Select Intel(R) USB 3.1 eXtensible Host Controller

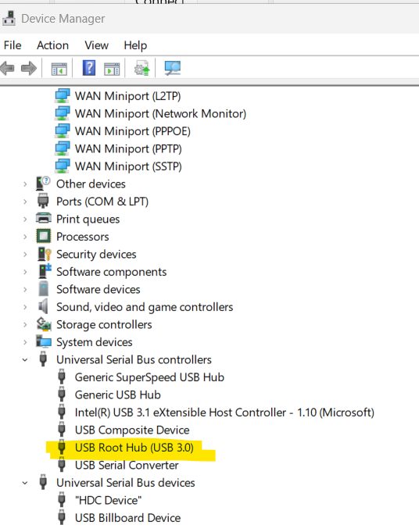point(224,412)
